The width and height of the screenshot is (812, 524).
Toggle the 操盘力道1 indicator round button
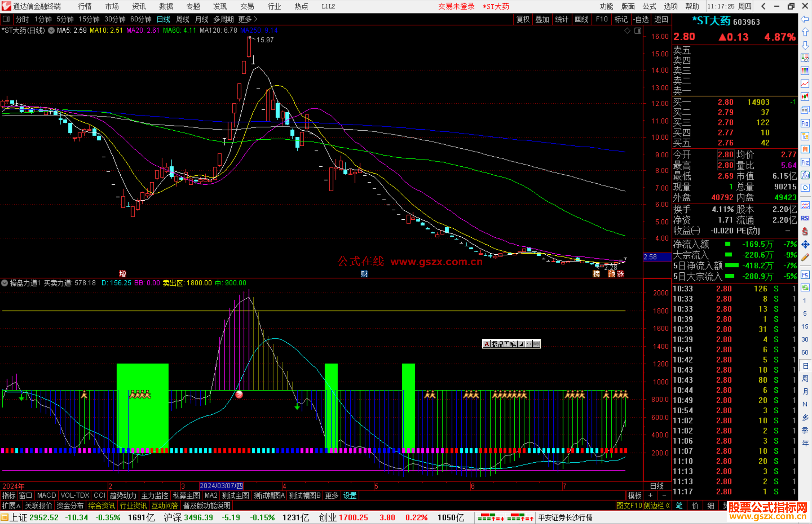(5, 283)
